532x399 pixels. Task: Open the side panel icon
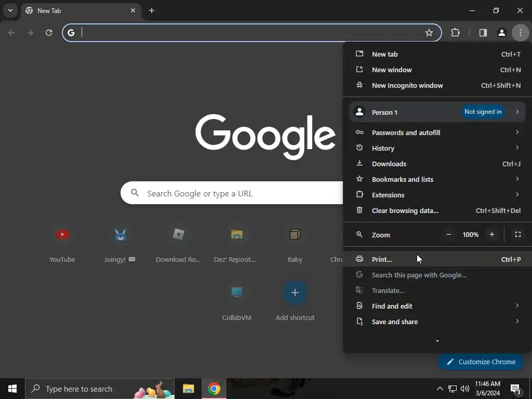pyautogui.click(x=483, y=33)
